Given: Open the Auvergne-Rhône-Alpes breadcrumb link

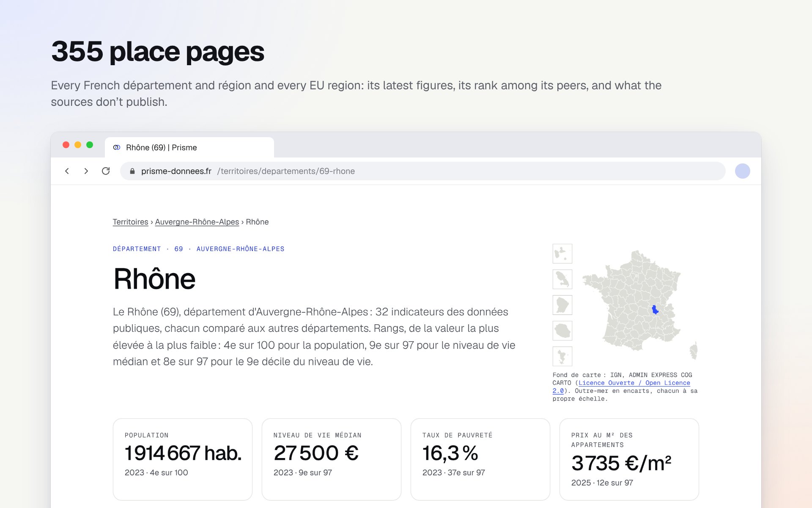Looking at the screenshot, I should click(197, 222).
